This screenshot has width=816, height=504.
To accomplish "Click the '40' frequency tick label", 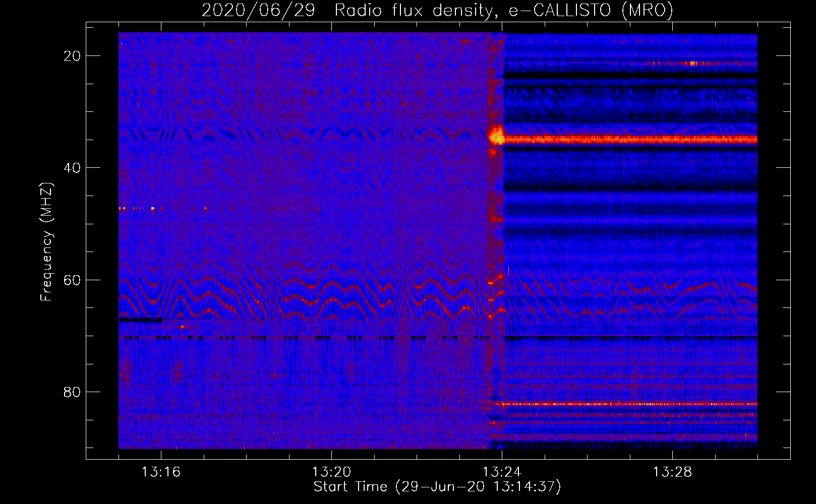I will 72,168.
